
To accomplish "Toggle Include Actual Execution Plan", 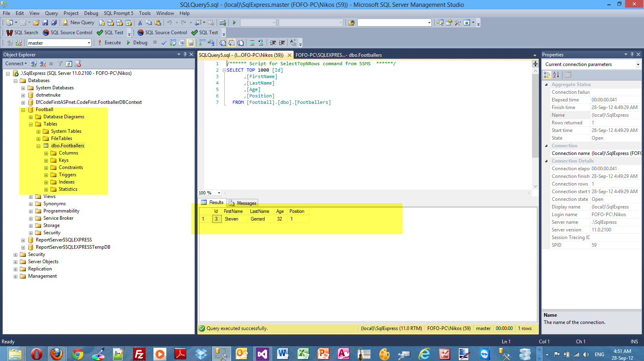I will click(202, 43).
